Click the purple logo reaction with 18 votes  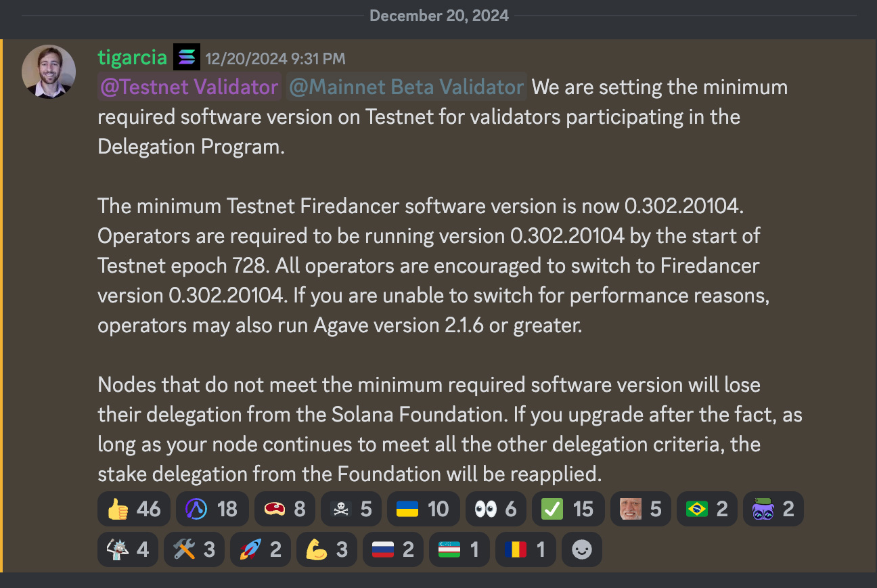[212, 510]
